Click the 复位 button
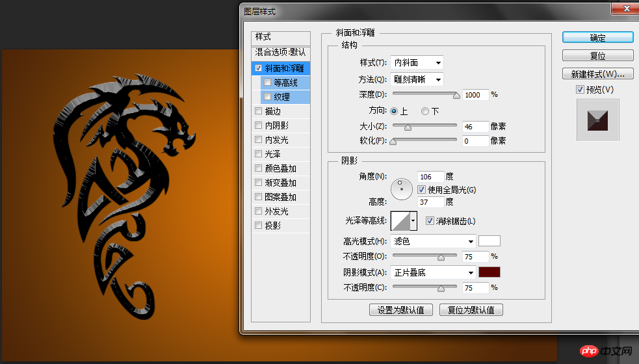The height and width of the screenshot is (364, 639). pyautogui.click(x=598, y=55)
